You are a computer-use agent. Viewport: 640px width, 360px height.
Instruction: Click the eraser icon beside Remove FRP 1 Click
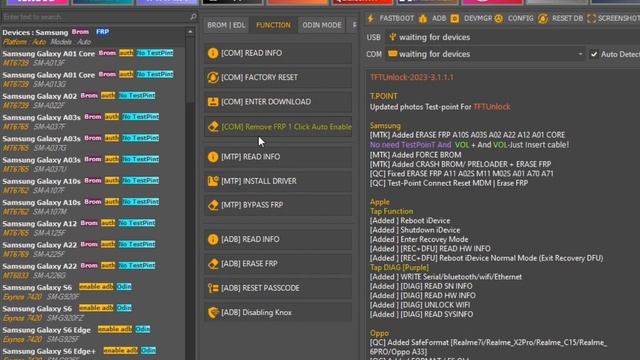click(x=213, y=127)
